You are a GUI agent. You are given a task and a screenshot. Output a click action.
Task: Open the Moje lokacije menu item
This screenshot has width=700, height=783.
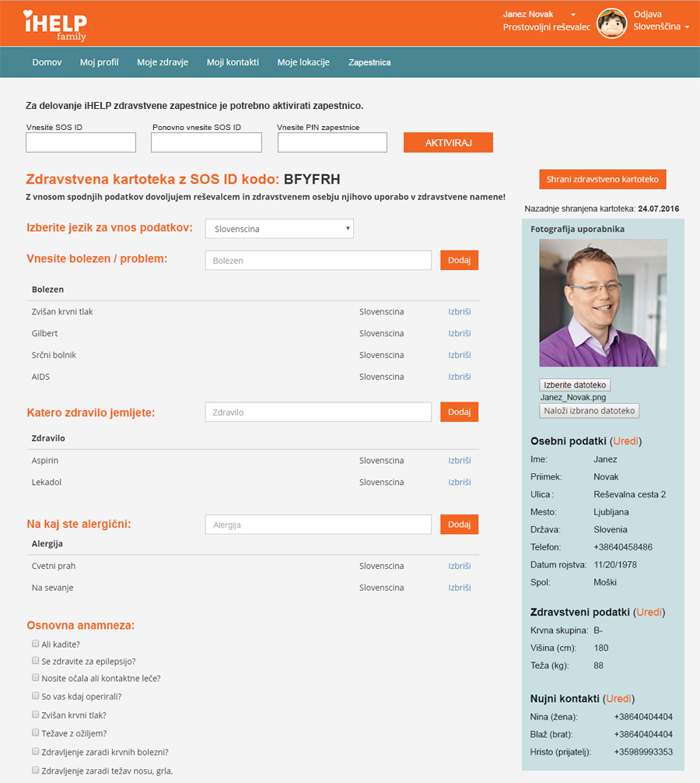pyautogui.click(x=303, y=62)
